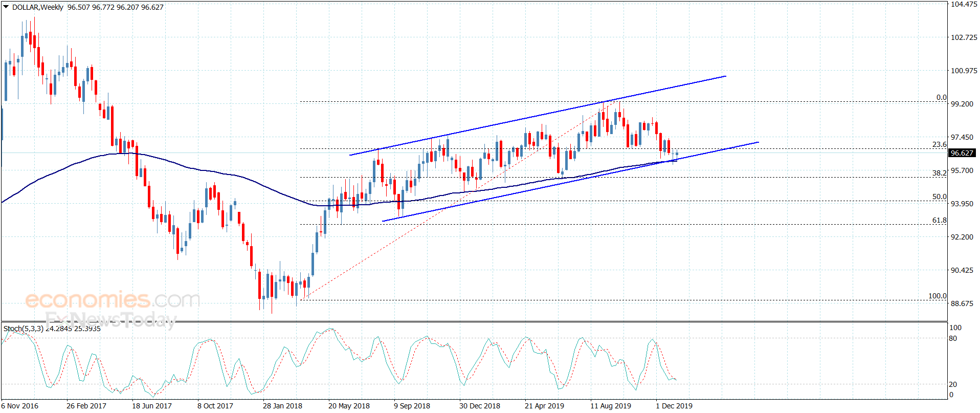
Task: Click the 11 Aug 2019 date label
Action: 611,406
